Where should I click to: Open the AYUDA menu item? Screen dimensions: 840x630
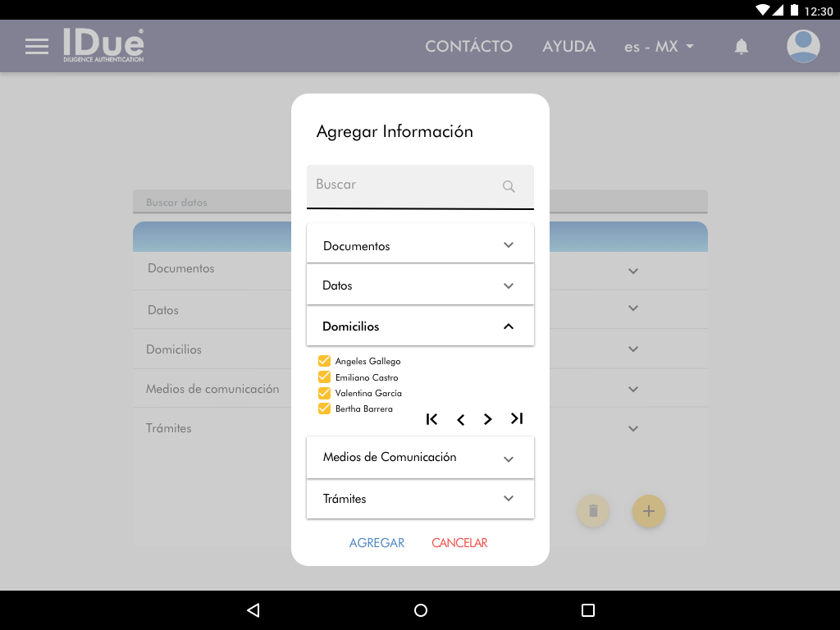[568, 47]
